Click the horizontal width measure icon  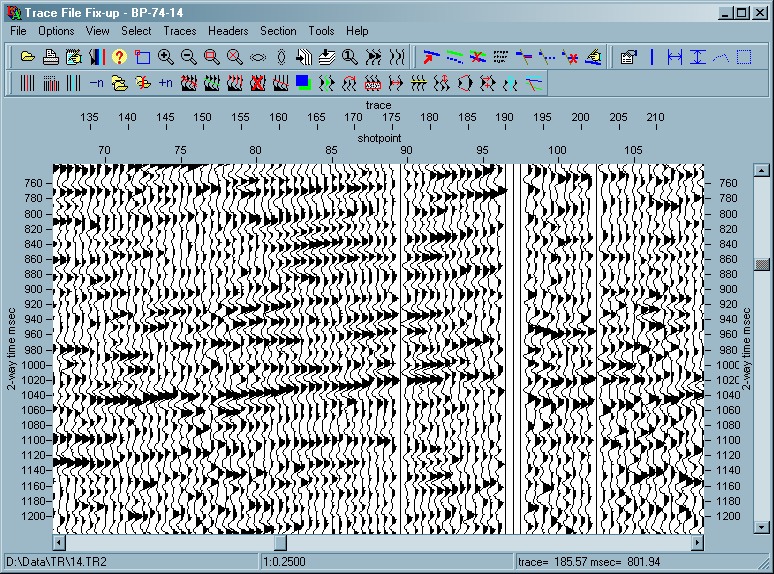[x=675, y=57]
